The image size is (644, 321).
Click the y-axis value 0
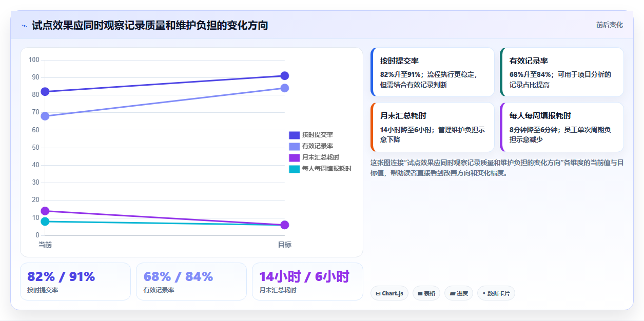(x=37, y=235)
